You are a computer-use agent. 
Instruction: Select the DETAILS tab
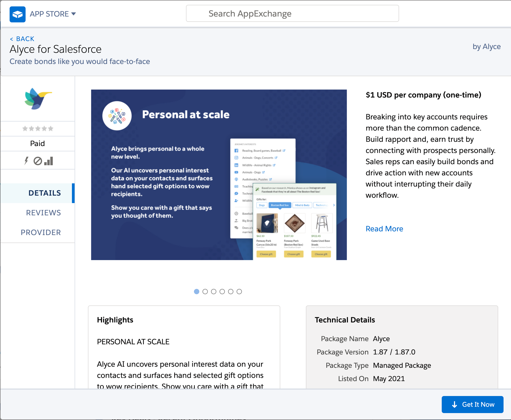[x=38, y=193]
